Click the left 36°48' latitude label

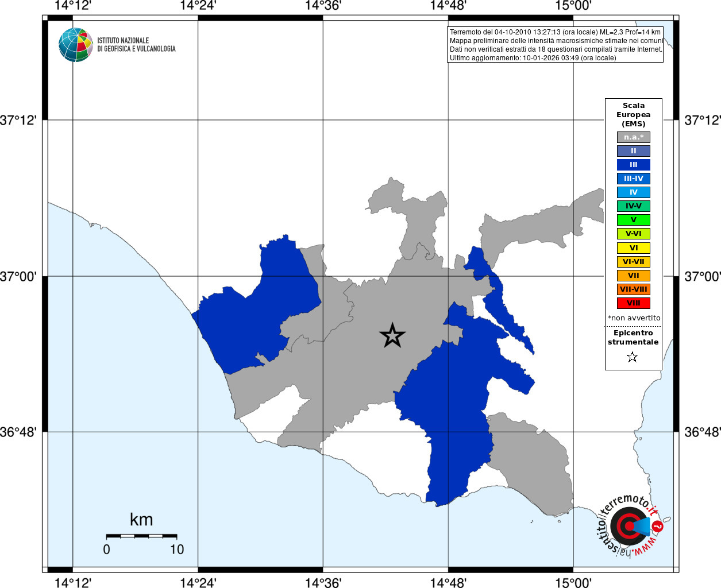coord(18,432)
